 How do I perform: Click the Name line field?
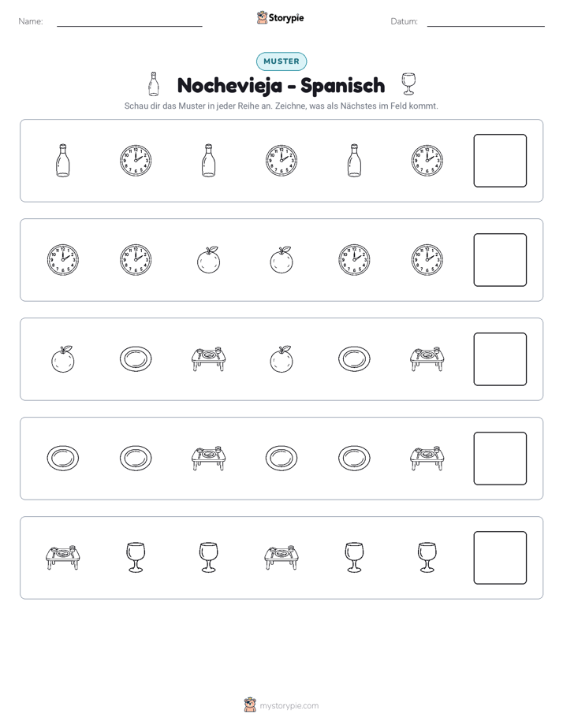click(129, 22)
